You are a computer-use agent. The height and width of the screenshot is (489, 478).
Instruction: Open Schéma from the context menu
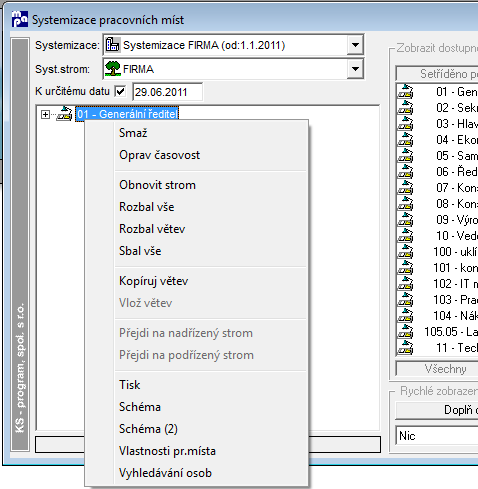[211, 407]
